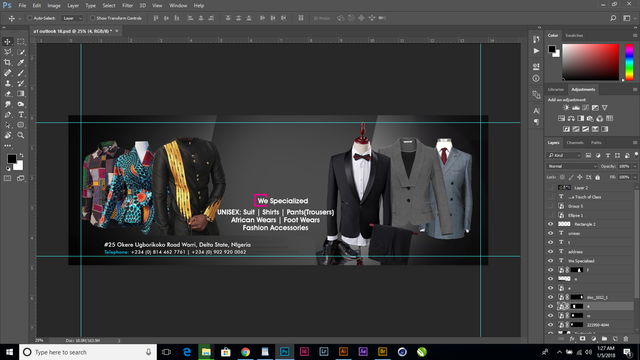640x360 pixels.
Task: Select the Hand tool
Action: 7,136
